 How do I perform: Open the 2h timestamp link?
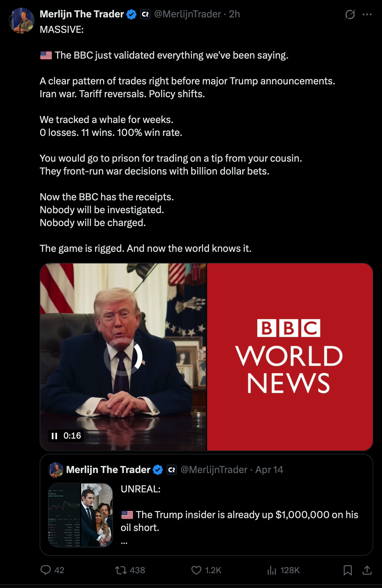coord(234,14)
